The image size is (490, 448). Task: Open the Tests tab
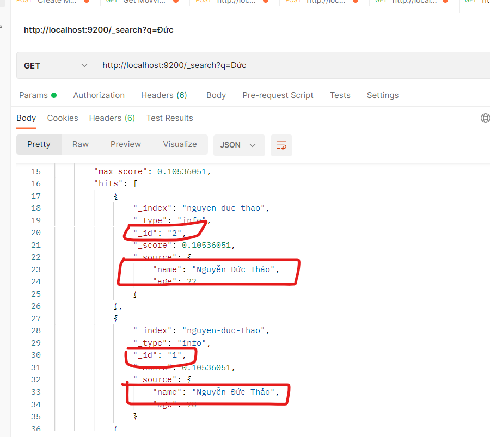pyautogui.click(x=340, y=95)
